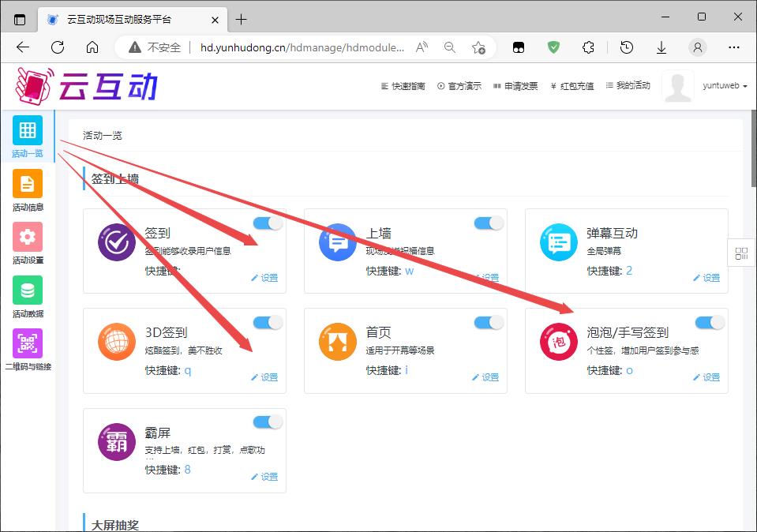Click 设置 link for 泡泡/手写签到 card
Viewport: 757px width, 532px height.
click(706, 377)
